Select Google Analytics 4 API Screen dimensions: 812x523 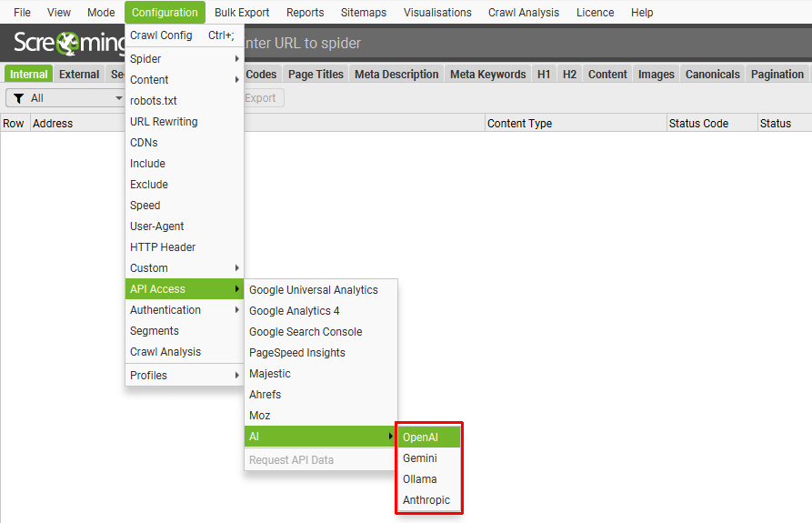(x=321, y=311)
